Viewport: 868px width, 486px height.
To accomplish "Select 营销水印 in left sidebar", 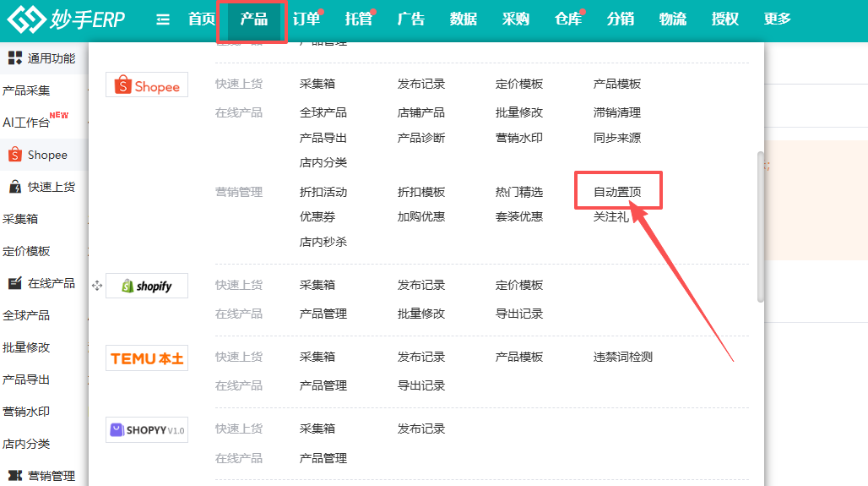I will pos(26,412).
